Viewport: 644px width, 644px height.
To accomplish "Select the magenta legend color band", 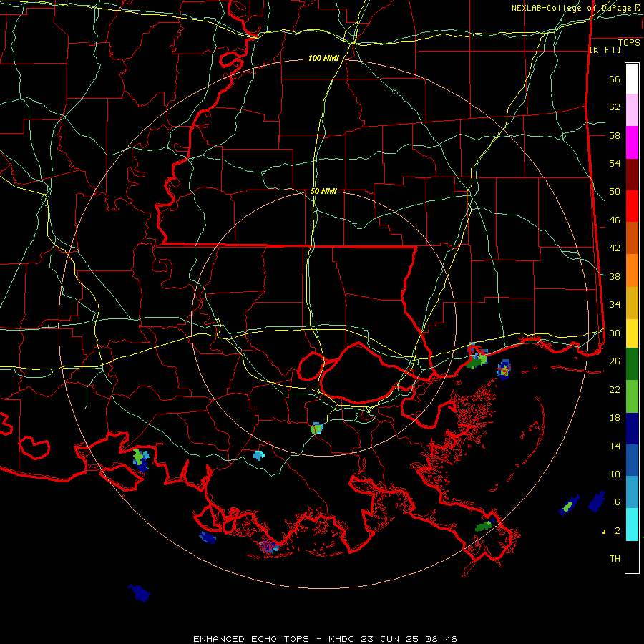I will tap(632, 142).
